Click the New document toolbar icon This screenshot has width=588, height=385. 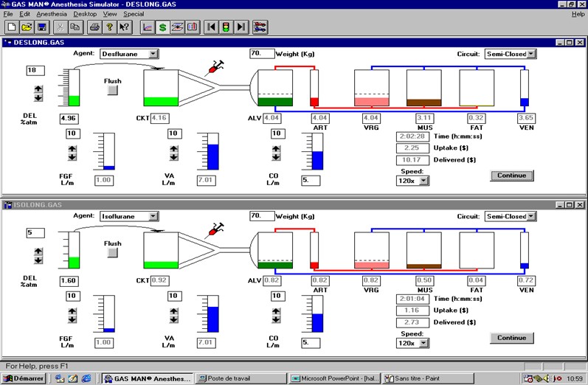(12, 27)
